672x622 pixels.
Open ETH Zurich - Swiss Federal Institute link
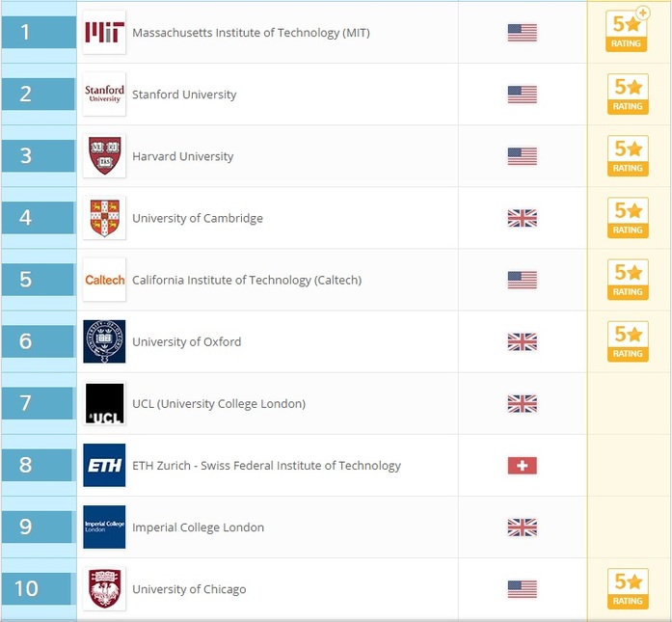click(266, 465)
